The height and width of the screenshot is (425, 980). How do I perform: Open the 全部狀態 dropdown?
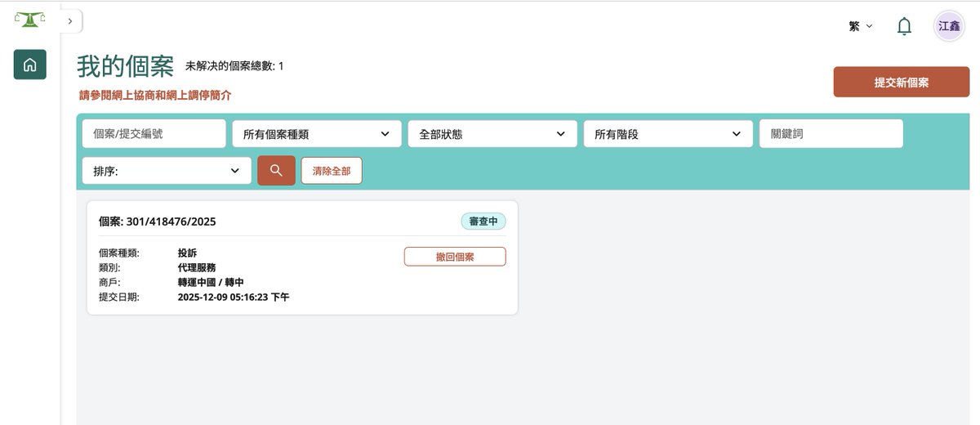point(492,134)
